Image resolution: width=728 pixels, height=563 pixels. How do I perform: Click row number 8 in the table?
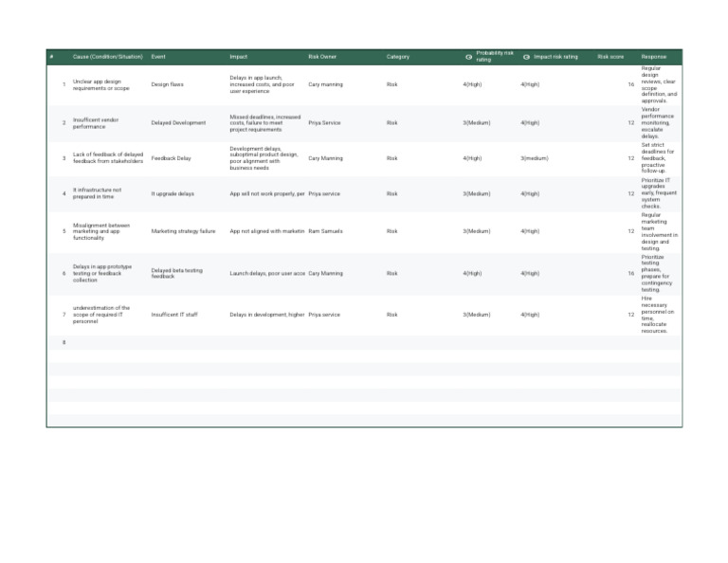pos(64,342)
